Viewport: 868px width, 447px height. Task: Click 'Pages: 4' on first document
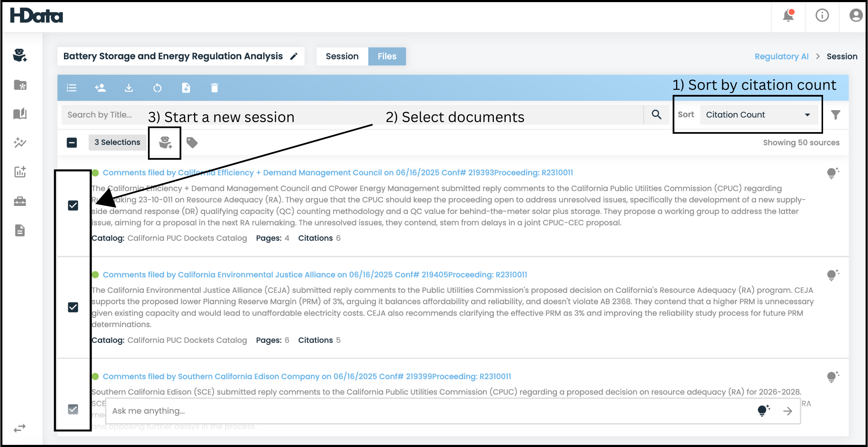(x=273, y=238)
